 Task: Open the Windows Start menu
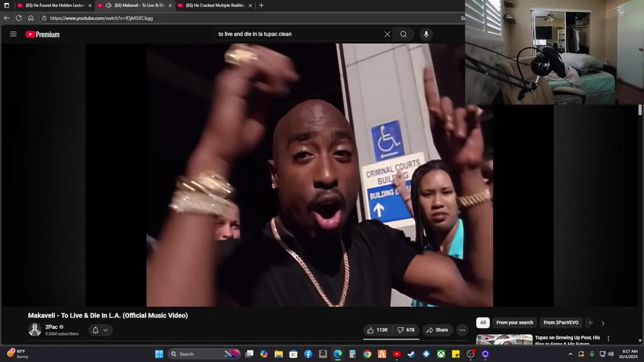pyautogui.click(x=159, y=354)
